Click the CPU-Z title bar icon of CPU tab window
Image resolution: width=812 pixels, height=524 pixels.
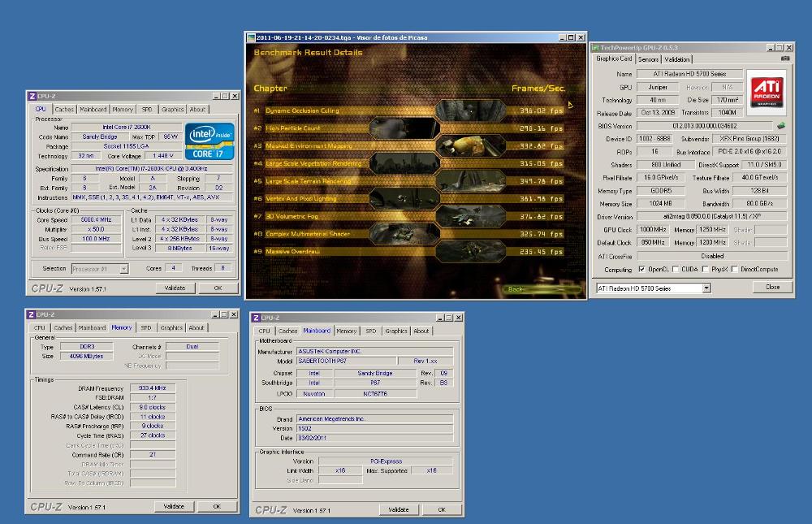pyautogui.click(x=32, y=96)
